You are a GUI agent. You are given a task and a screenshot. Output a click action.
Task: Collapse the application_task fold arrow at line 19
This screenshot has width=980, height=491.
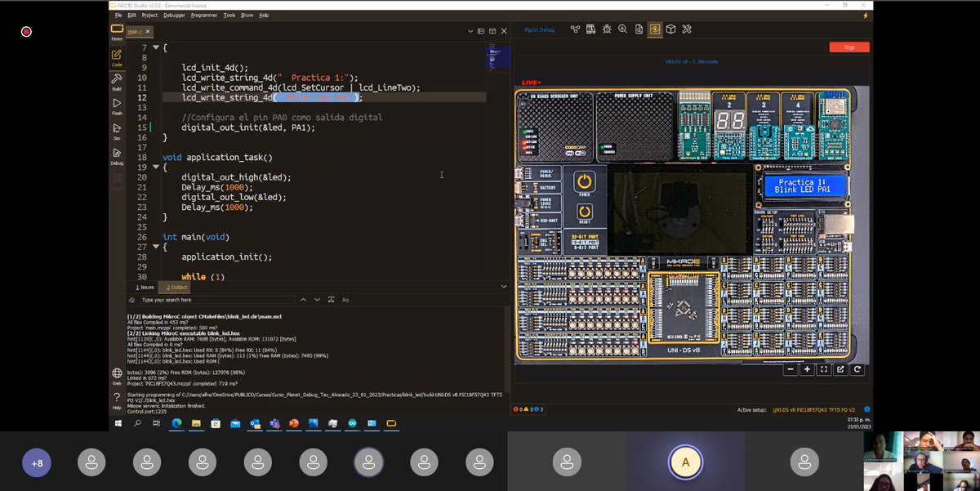coord(156,167)
